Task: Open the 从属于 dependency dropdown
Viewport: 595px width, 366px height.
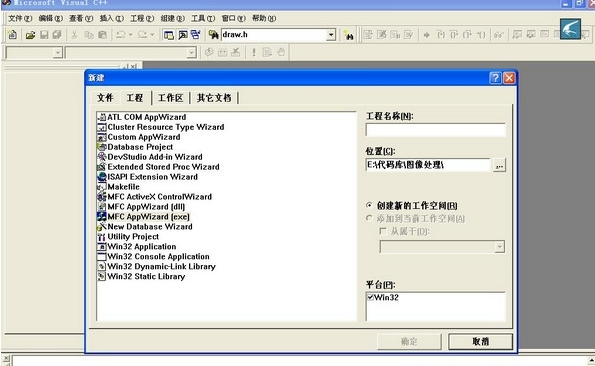Action: pos(499,247)
